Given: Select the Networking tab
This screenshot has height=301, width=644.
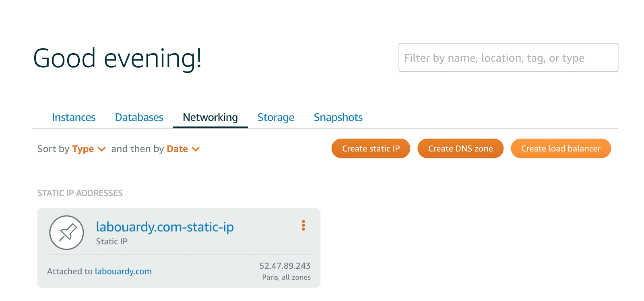Looking at the screenshot, I should pyautogui.click(x=210, y=117).
